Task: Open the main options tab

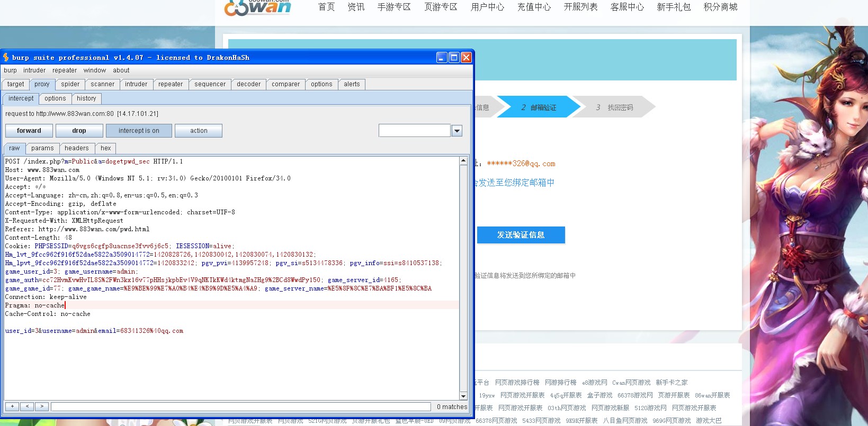Action: point(322,84)
